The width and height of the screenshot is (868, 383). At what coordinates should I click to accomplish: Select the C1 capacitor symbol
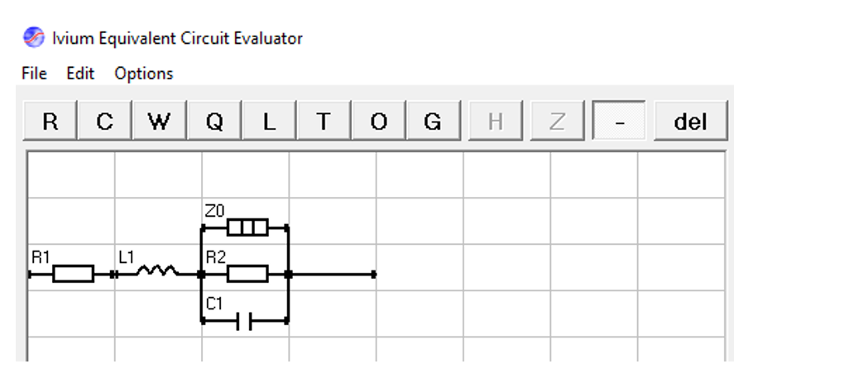pos(244,321)
